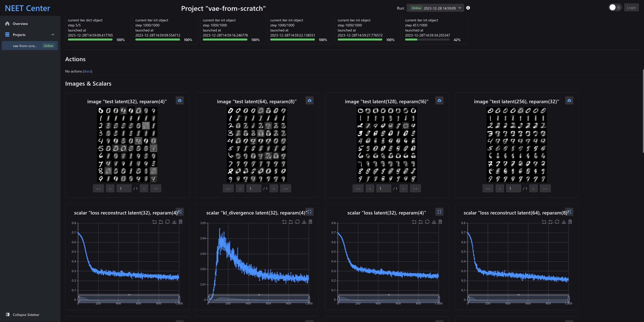This screenshot has height=322, width=644.
Task: Click left zoom slider handle on loss latent(32) chart
Action: tap(338, 299)
